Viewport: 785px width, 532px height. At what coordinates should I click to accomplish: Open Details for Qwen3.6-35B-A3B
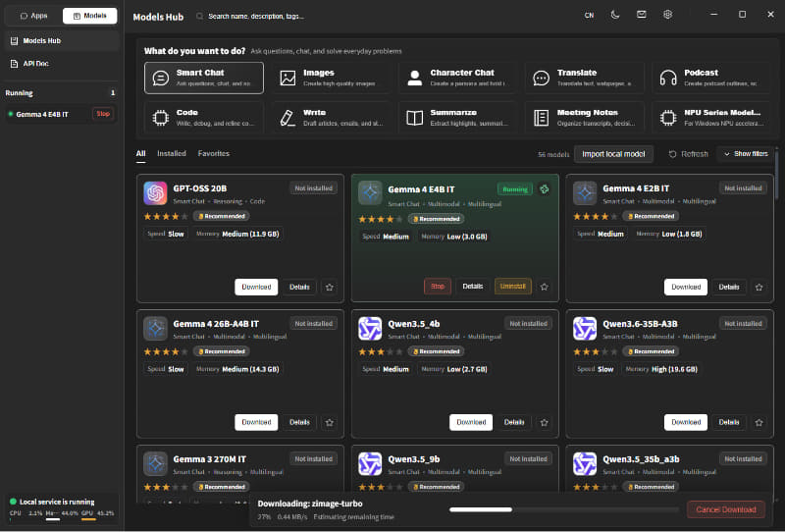pyautogui.click(x=729, y=422)
